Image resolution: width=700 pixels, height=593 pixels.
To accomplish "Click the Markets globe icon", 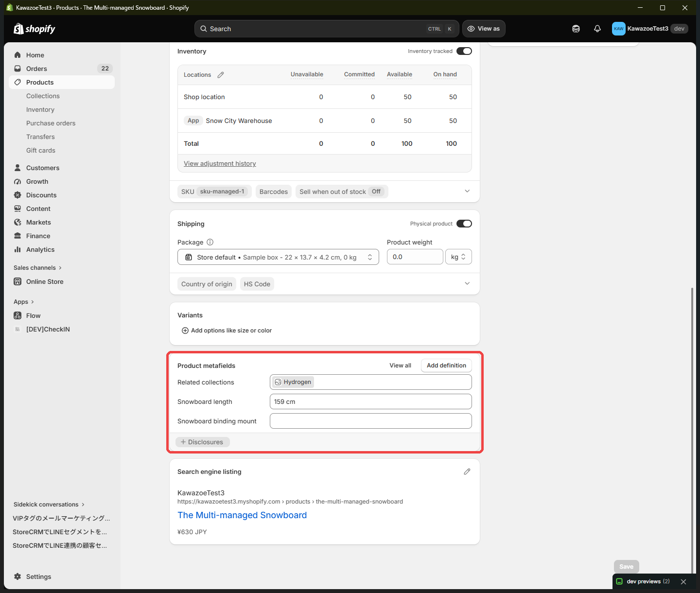I will coord(17,222).
